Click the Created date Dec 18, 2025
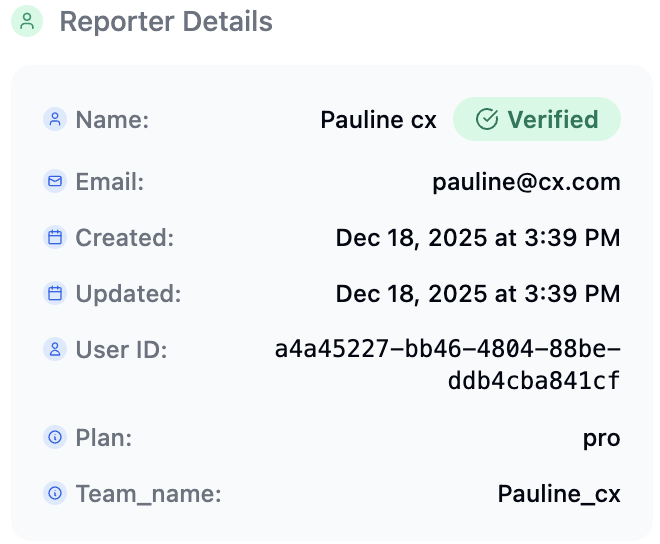Screen dimensions: 660x544 click(477, 238)
